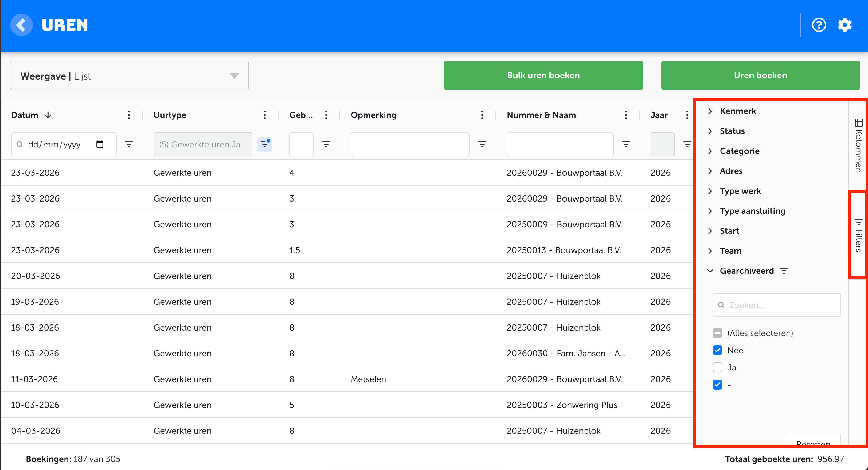Click the Bulk uren boeken button
This screenshot has height=470, width=868.
(543, 76)
